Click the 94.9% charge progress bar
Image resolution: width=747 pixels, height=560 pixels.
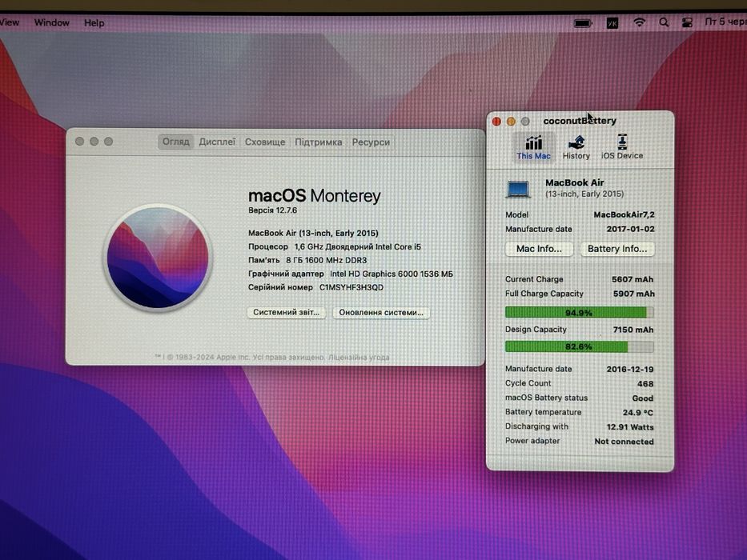coord(580,312)
